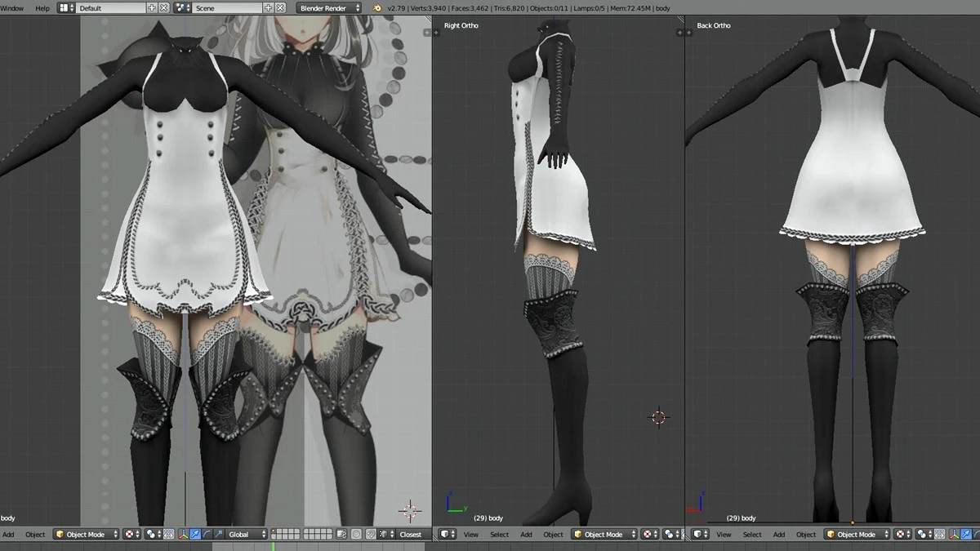Open the Window menu in top bar
The height and width of the screenshot is (551, 980).
coord(11,8)
